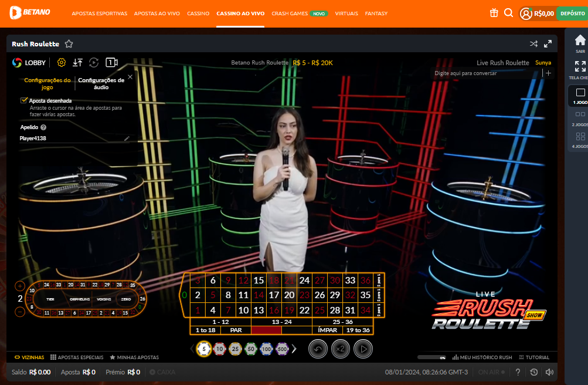Expand the chat with plus icon
Image resolution: width=588 pixels, height=385 pixels.
tap(548, 73)
